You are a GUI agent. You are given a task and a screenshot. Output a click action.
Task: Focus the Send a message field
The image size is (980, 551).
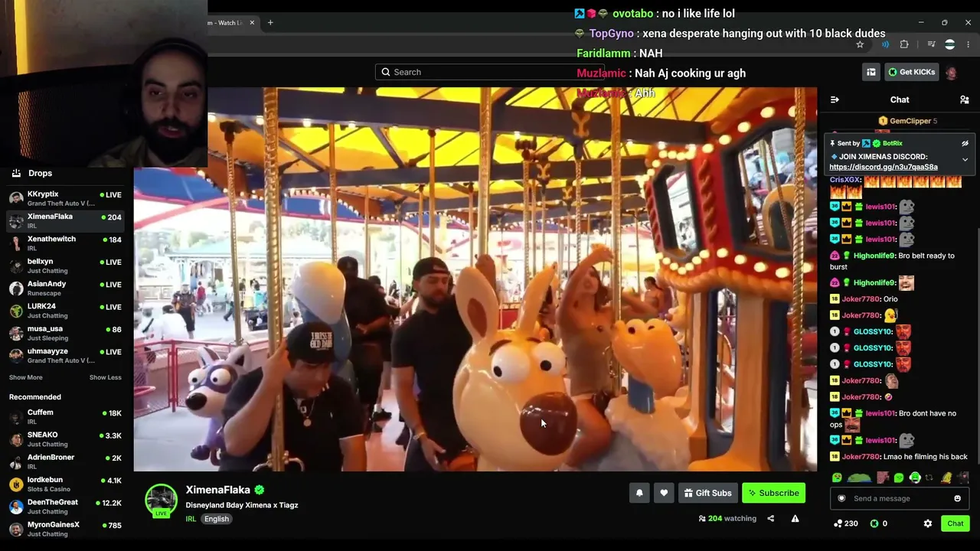[899, 499]
